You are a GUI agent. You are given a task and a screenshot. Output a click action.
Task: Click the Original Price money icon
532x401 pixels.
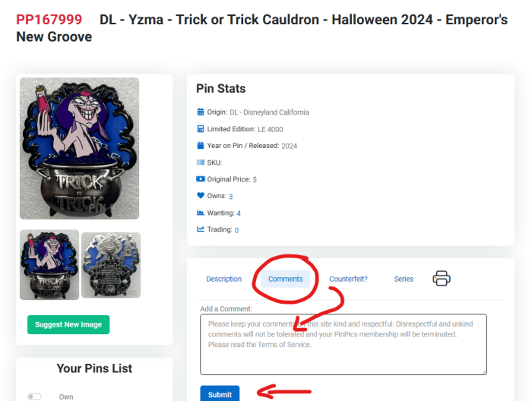201,179
